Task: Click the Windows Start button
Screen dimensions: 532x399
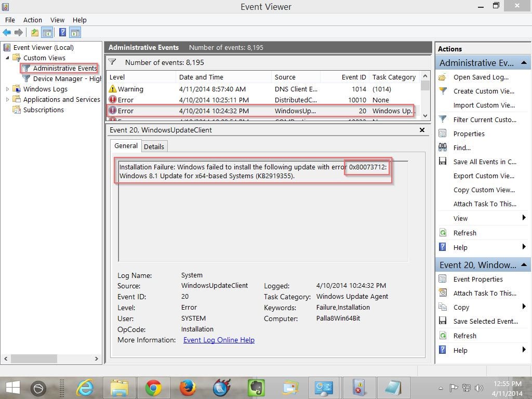Action: (13, 388)
